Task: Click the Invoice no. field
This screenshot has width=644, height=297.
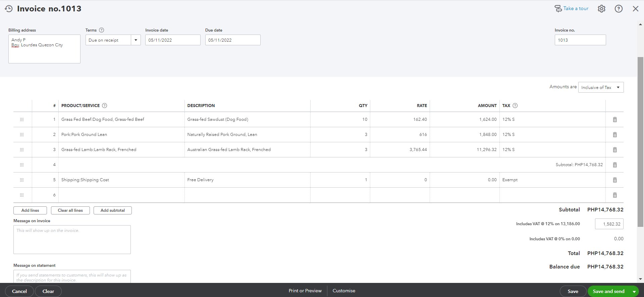Action: 580,40
